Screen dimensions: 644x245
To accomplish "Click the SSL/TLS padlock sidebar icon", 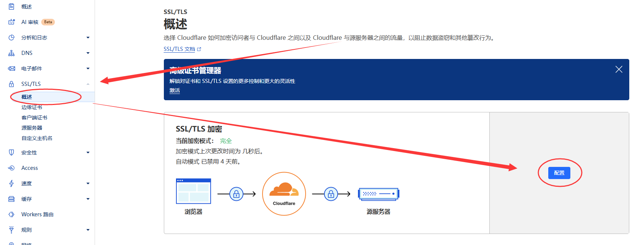I will point(11,84).
